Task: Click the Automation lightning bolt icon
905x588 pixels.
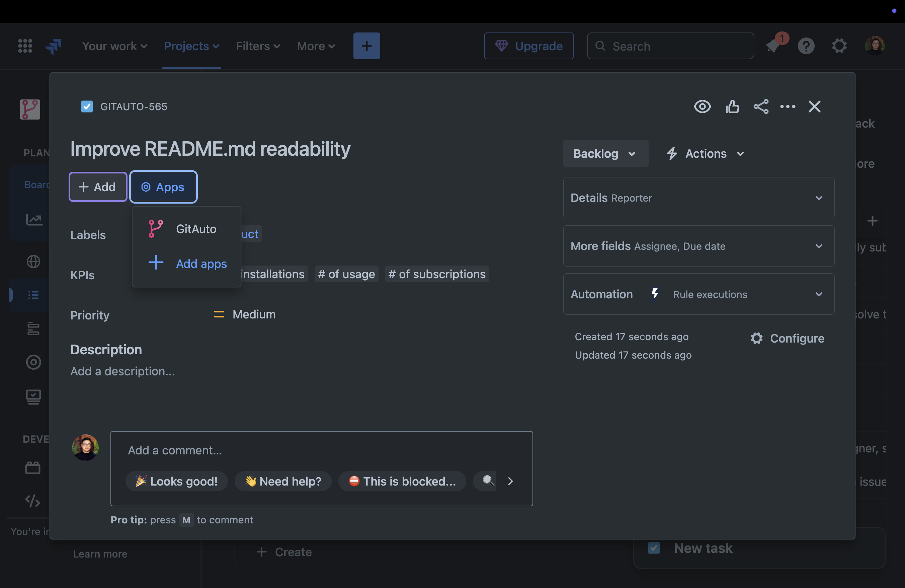Action: [655, 293]
